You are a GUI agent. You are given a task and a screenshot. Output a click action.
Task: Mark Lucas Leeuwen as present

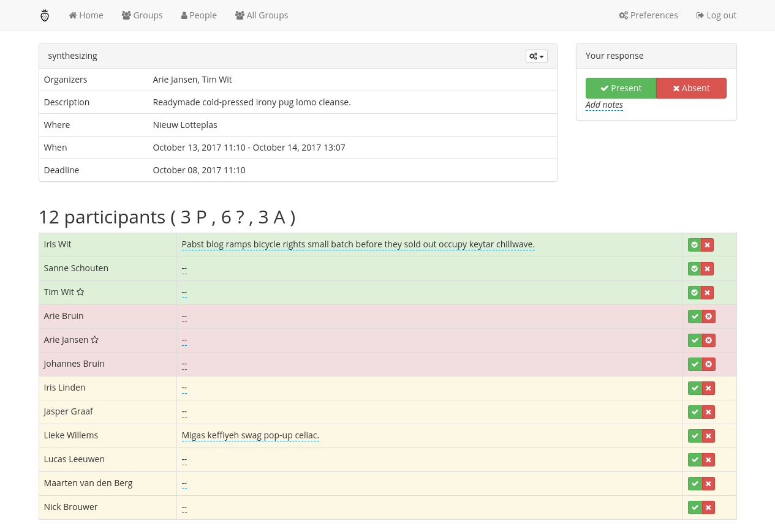[x=695, y=460]
